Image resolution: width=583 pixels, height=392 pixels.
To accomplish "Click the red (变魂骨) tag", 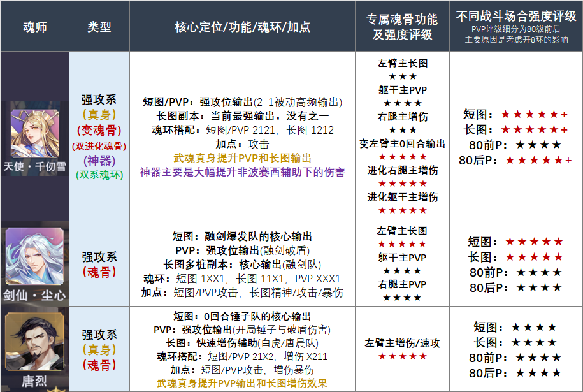I will pos(99,130).
